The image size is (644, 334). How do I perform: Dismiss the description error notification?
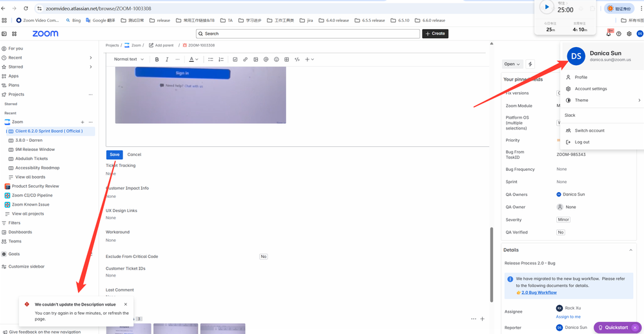pyautogui.click(x=126, y=304)
